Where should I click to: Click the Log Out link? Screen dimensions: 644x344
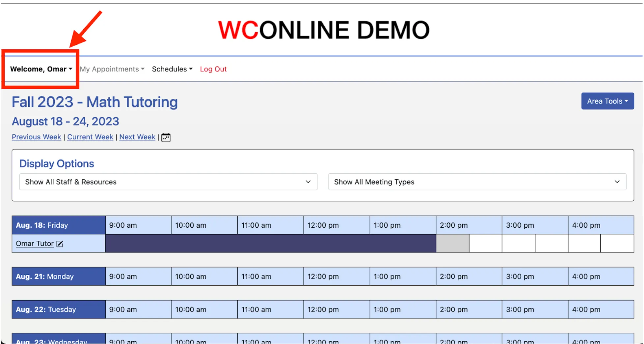pyautogui.click(x=213, y=69)
